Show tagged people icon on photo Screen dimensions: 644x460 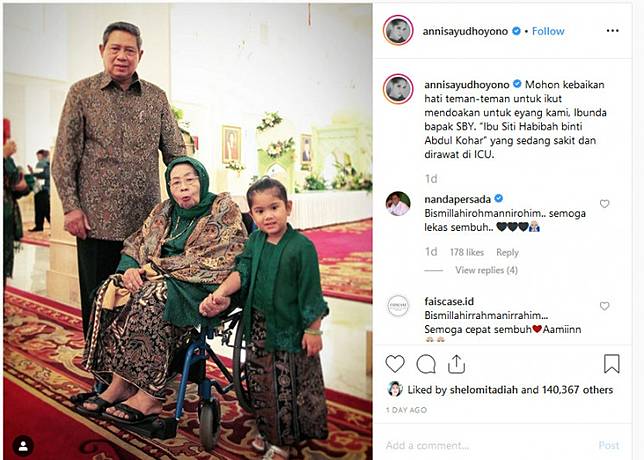point(23,446)
